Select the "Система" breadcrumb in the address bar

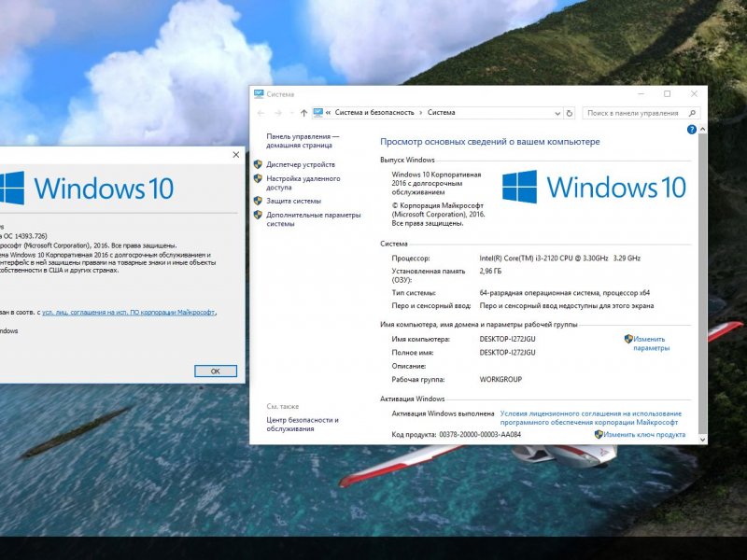441,112
